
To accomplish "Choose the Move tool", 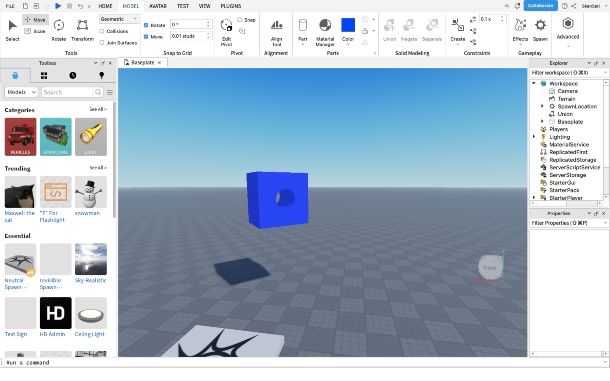I will (35, 19).
